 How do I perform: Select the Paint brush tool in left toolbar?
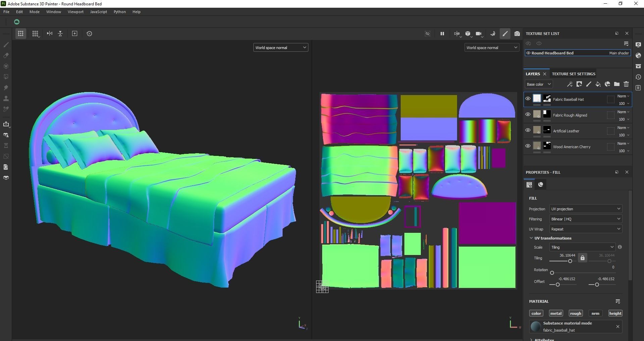pos(6,45)
